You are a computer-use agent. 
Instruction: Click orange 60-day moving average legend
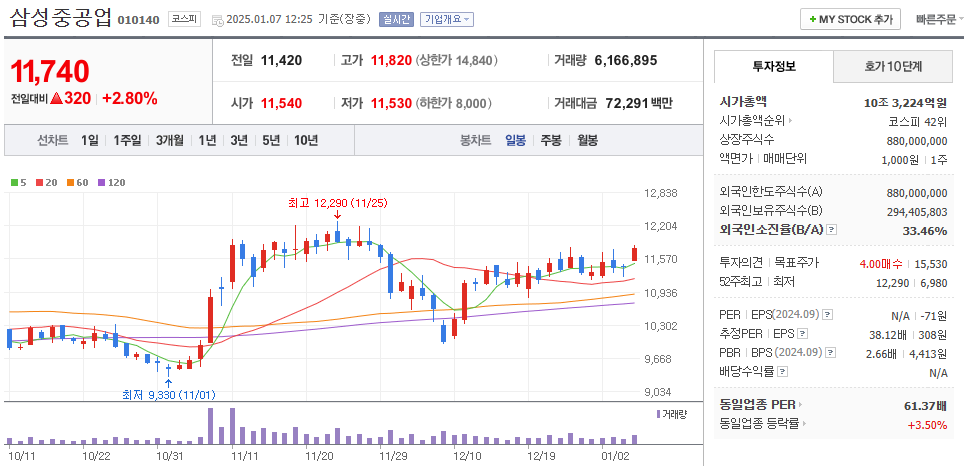pyautogui.click(x=78, y=182)
